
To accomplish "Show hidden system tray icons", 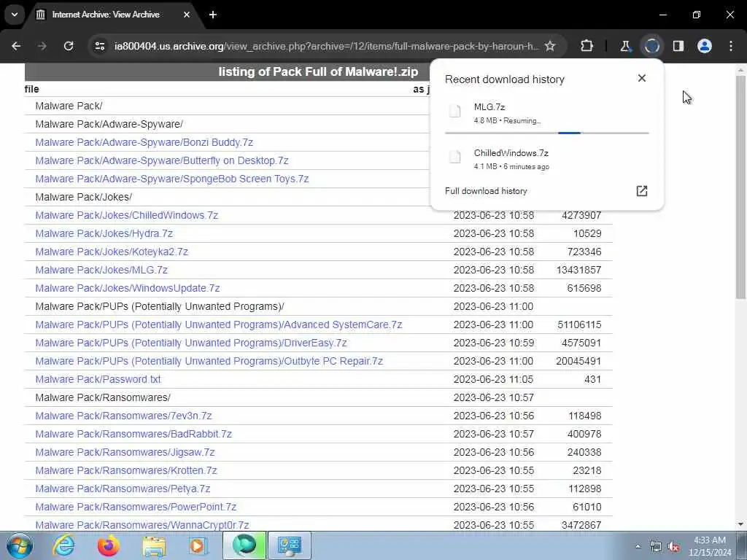I will [x=638, y=546].
